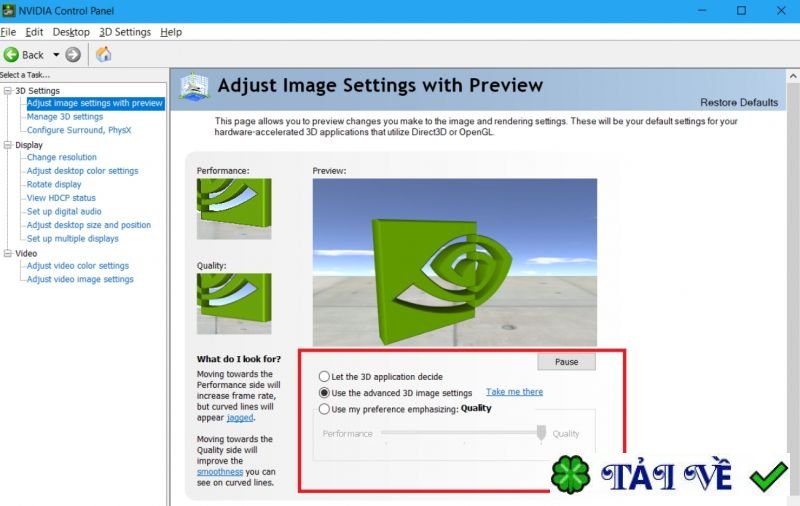Go to Home via house icon
This screenshot has width=800, height=506.
pyautogui.click(x=104, y=54)
